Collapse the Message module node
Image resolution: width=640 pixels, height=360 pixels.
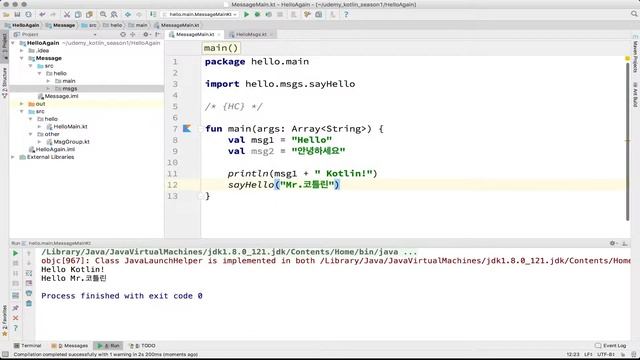(22, 58)
